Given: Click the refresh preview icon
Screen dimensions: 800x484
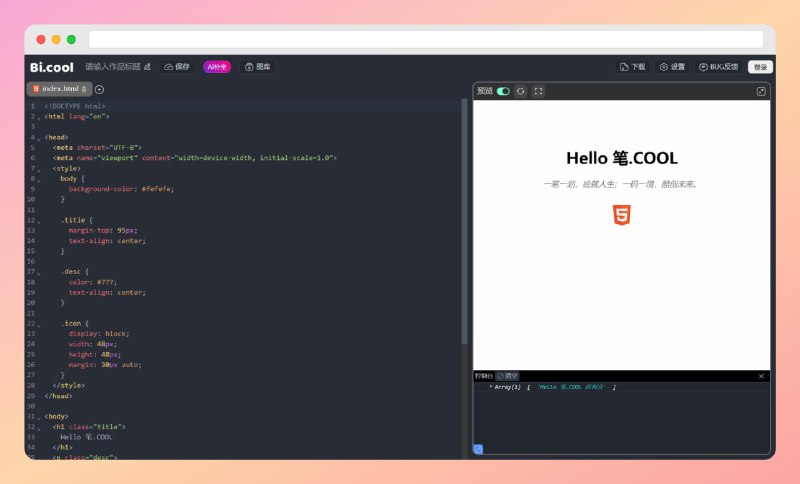Looking at the screenshot, I should pos(520,91).
